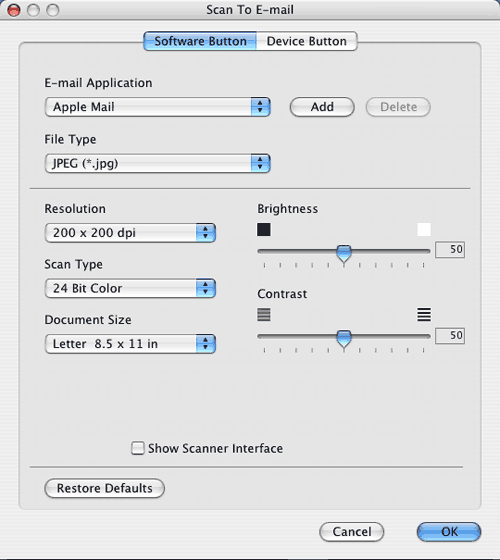Click the low contrast lines icon
The height and width of the screenshot is (560, 500).
click(264, 315)
